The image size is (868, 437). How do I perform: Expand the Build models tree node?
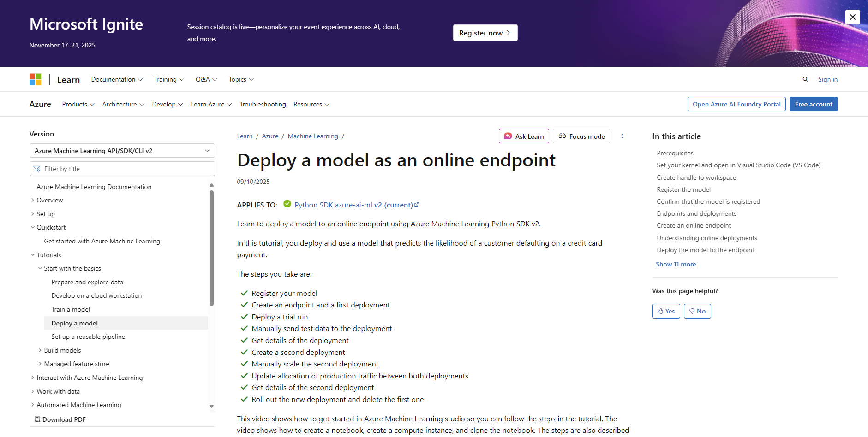[40, 350]
